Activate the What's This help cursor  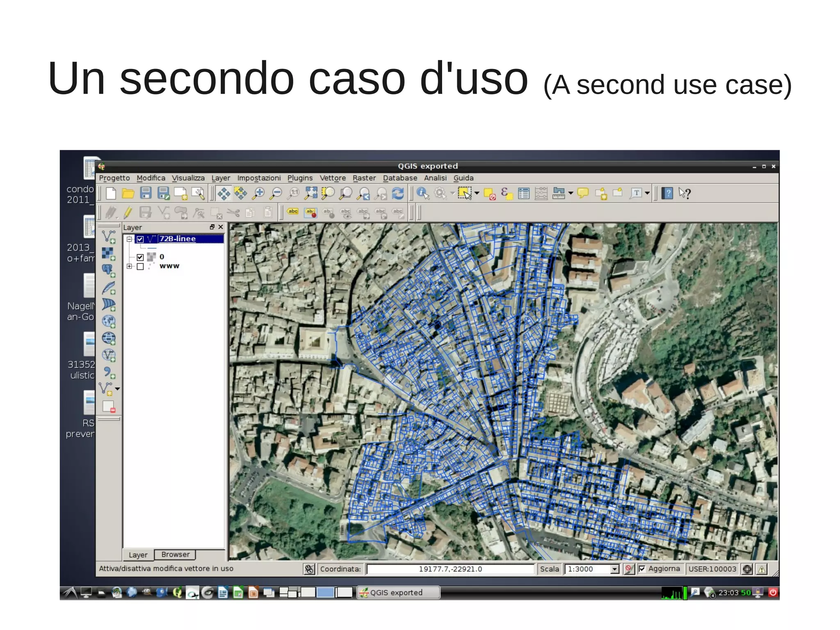(685, 193)
